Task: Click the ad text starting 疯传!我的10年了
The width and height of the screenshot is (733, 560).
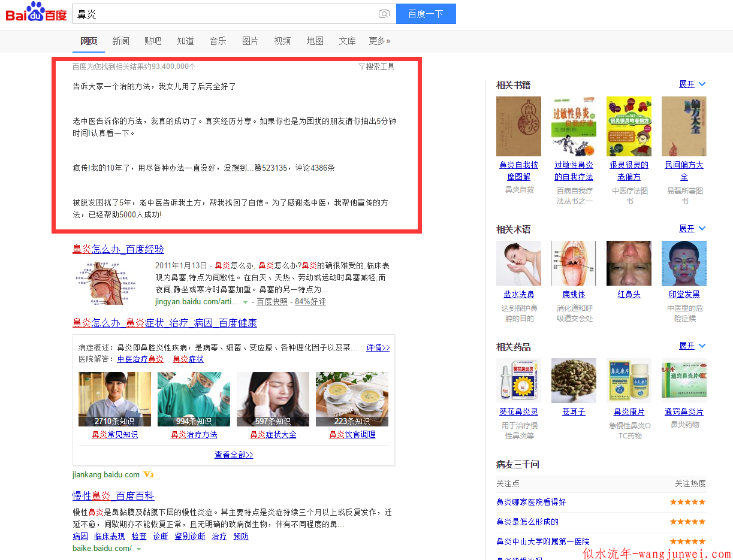Action: pos(204,168)
